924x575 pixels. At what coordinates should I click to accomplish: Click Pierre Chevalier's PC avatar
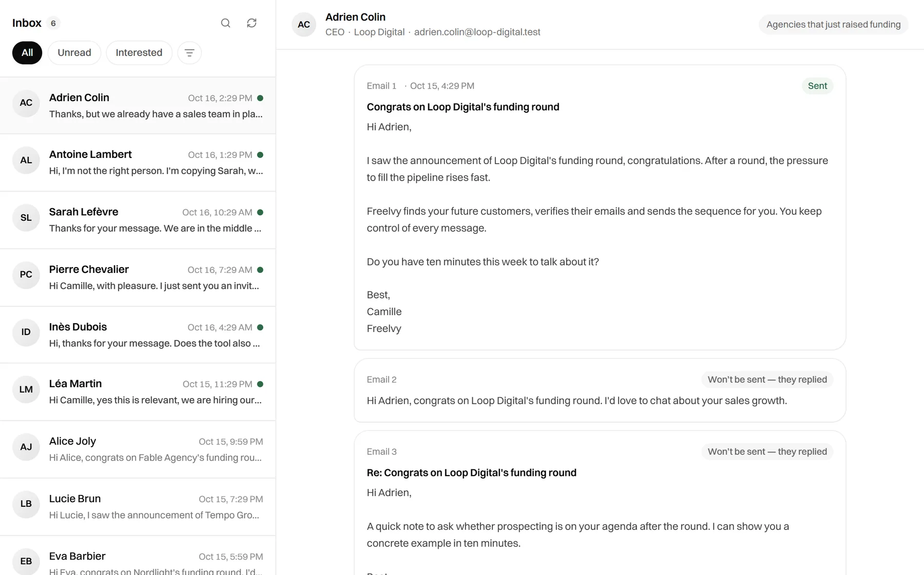pos(26,275)
